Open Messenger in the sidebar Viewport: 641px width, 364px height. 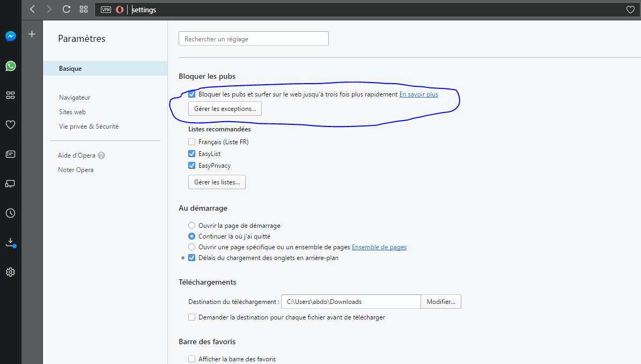coord(11,36)
